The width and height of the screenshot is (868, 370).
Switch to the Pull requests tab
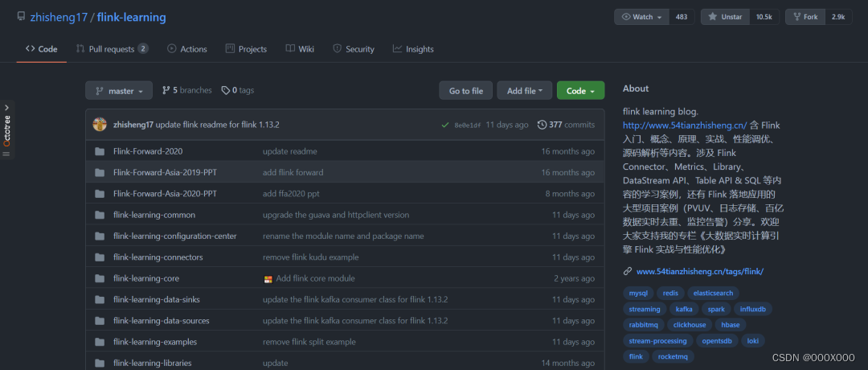(x=112, y=49)
